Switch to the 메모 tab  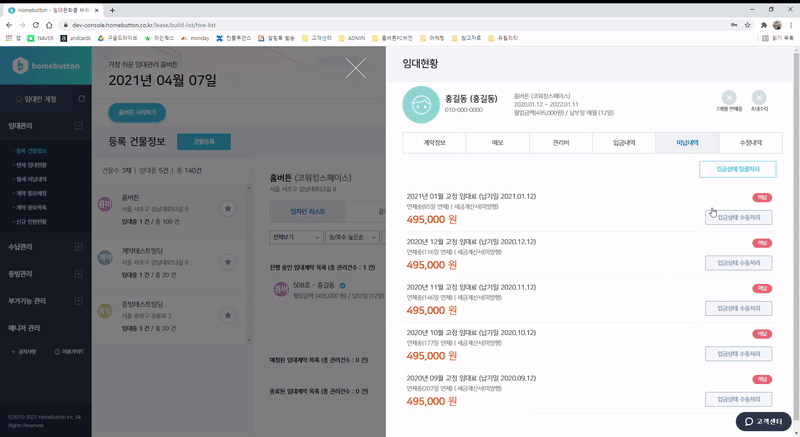pyautogui.click(x=497, y=143)
